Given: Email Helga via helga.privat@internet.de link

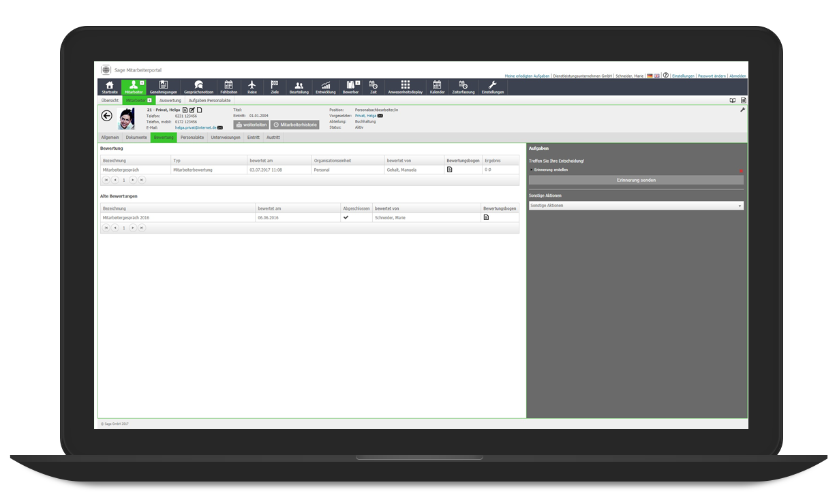Looking at the screenshot, I should (x=195, y=127).
